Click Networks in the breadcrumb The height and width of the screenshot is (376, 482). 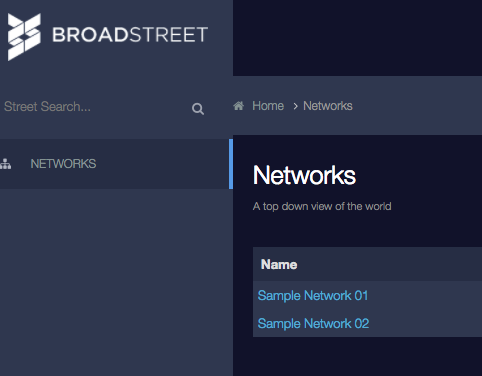pos(328,106)
